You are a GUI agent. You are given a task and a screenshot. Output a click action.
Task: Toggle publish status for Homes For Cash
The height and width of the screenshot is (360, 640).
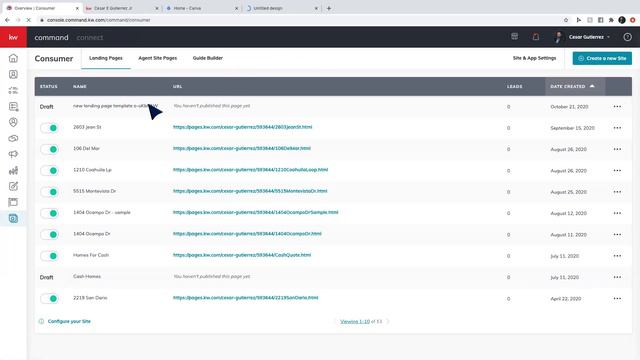[49, 256]
